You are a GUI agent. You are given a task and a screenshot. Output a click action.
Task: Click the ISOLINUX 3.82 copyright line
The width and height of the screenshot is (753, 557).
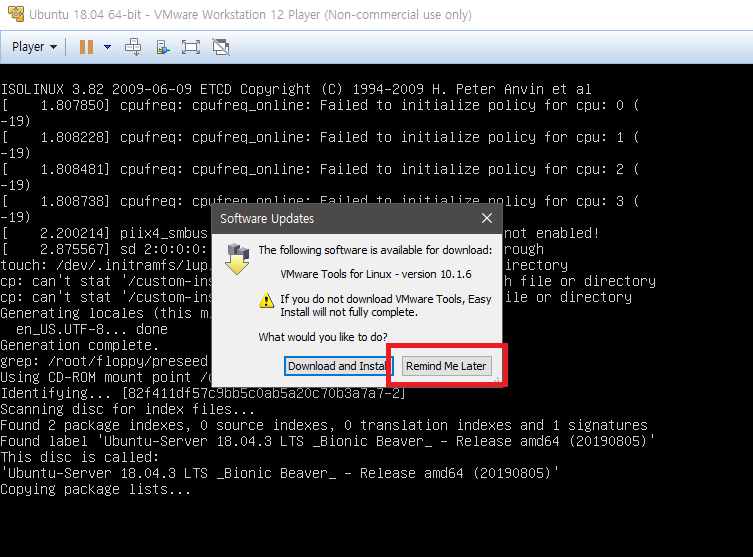click(296, 89)
